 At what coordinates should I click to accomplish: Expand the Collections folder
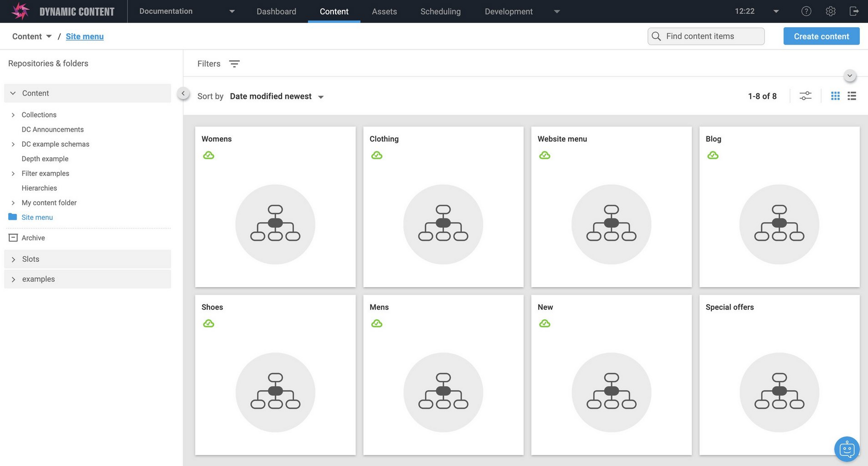tap(12, 115)
